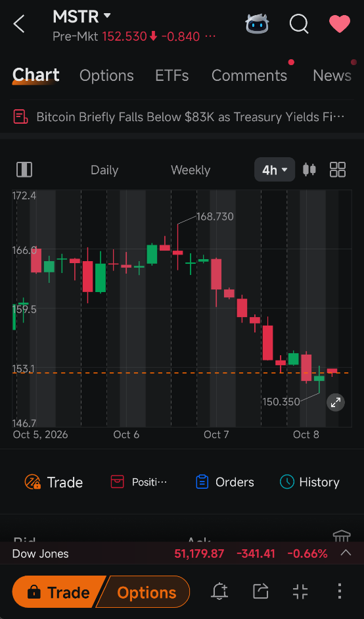Click the 150.350 low price label
This screenshot has width=364, height=619.
pyautogui.click(x=281, y=401)
